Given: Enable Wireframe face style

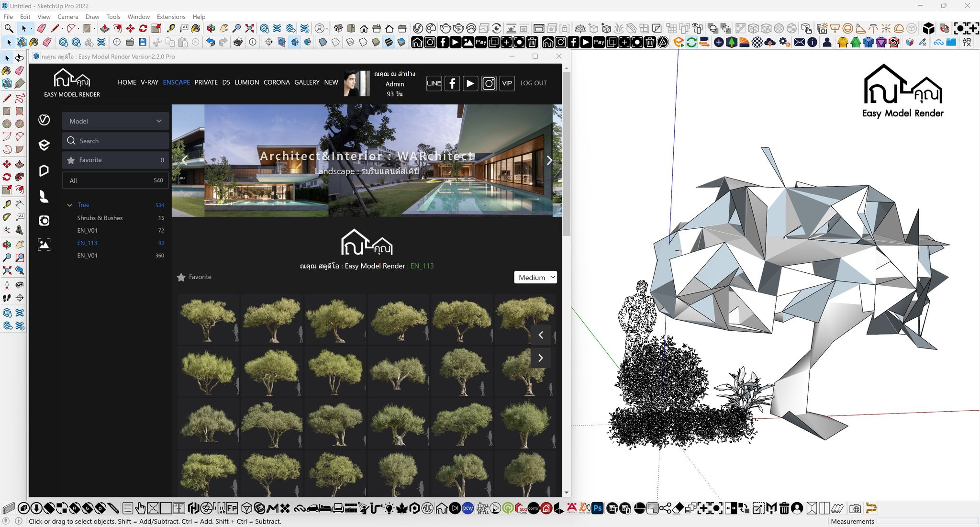Looking at the screenshot, I should click(350, 42).
